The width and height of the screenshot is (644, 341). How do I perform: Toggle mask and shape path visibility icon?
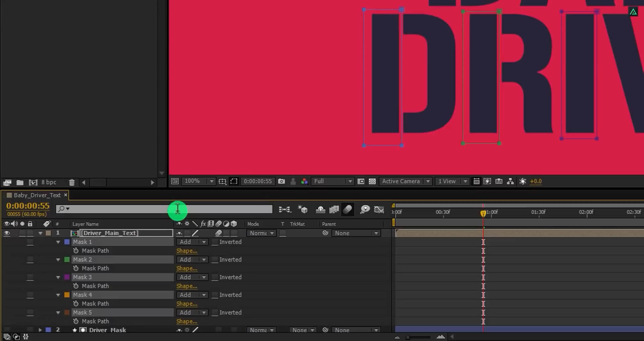click(234, 181)
